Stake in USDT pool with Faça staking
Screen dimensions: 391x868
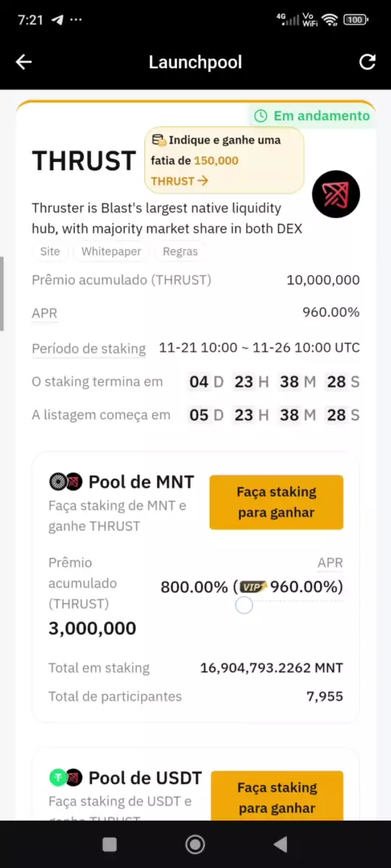(277, 796)
